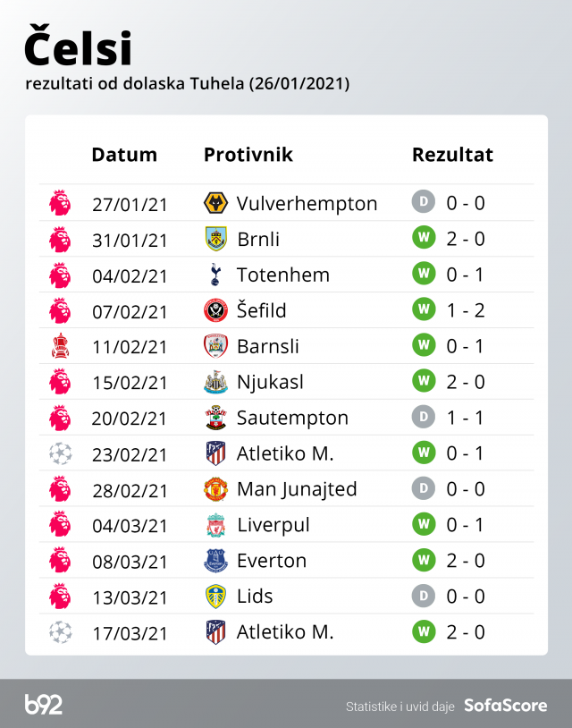The image size is (572, 728).
Task: Click the Burnley club crest
Action: 215,239
